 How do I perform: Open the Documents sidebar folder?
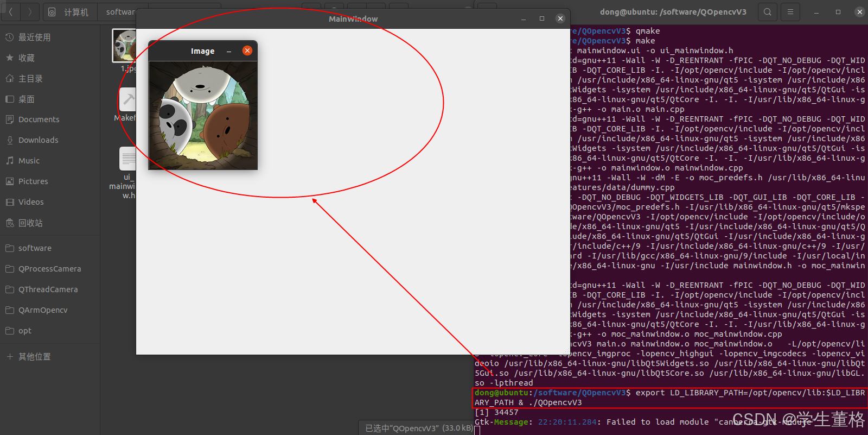coord(50,119)
